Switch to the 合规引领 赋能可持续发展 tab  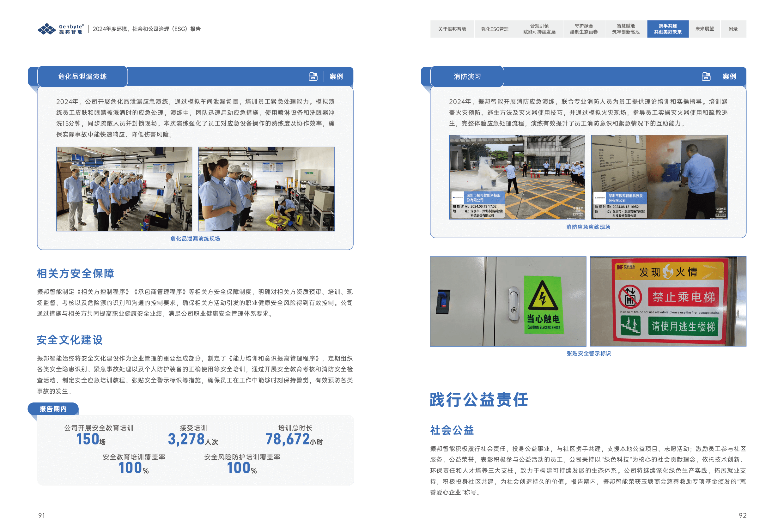coord(539,29)
